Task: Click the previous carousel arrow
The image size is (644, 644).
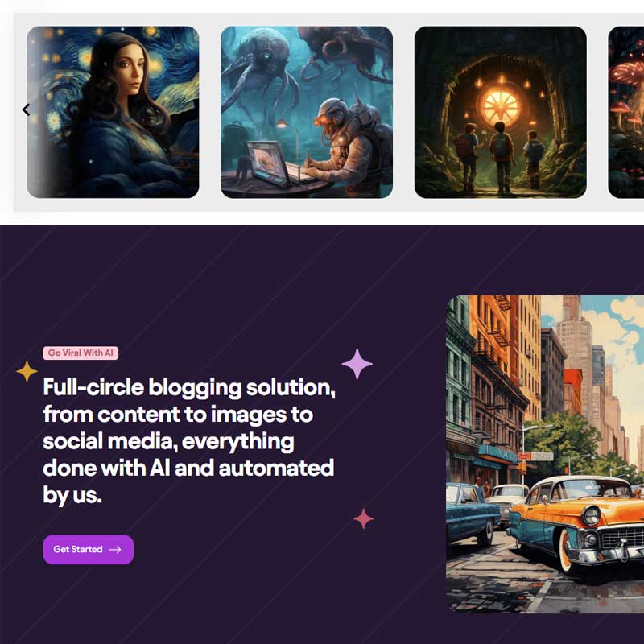Action: click(27, 109)
